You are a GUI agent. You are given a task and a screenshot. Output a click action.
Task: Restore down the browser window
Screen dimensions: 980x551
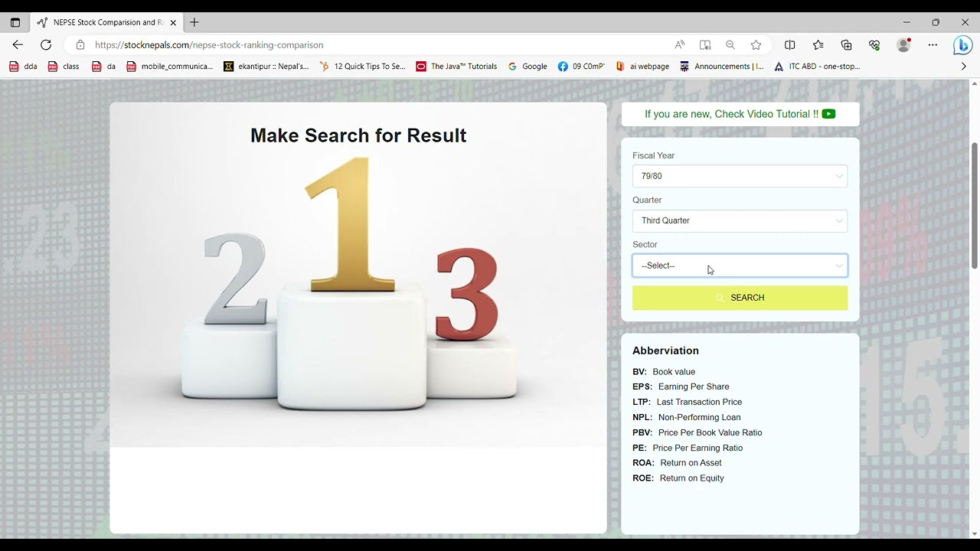(x=936, y=22)
